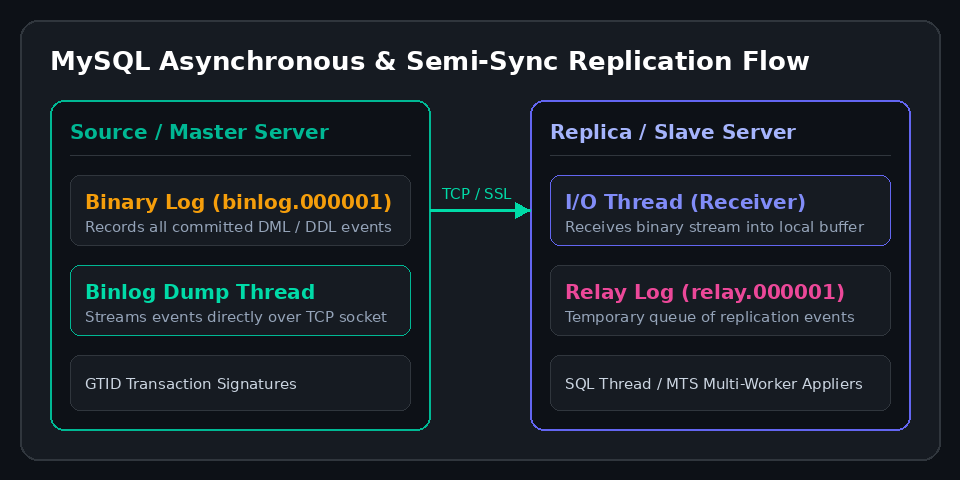Click the TCP / SSL connection label
This screenshot has height=480, width=960.
click(476, 194)
